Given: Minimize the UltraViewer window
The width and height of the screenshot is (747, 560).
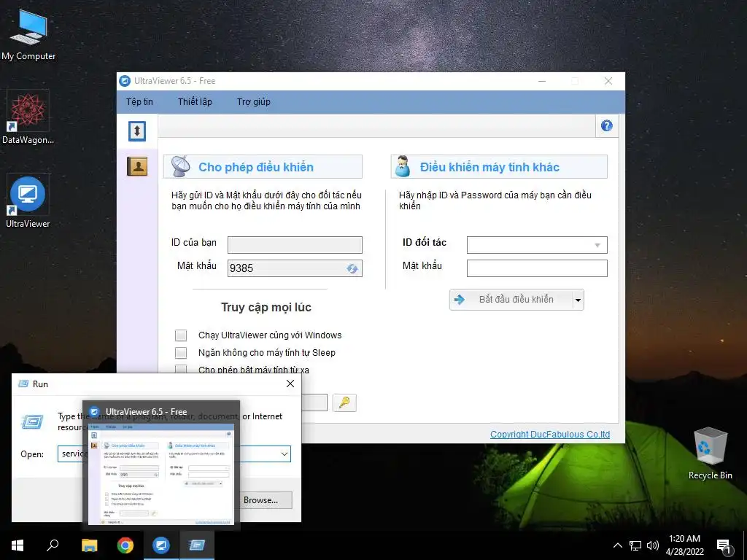Looking at the screenshot, I should click(542, 81).
